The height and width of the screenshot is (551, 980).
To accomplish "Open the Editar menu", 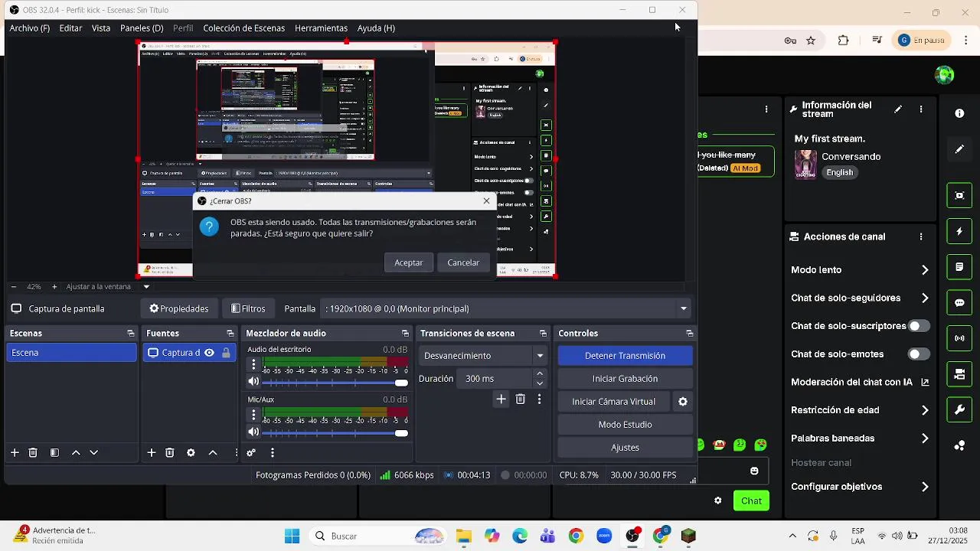I will tap(70, 28).
